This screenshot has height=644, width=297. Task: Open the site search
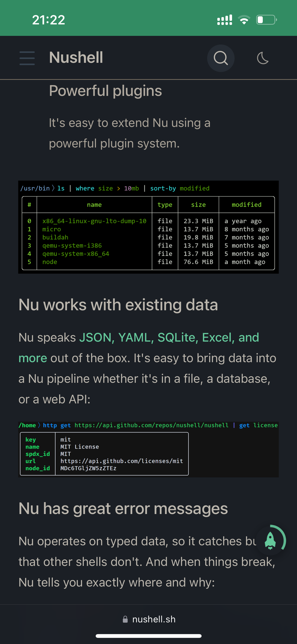pyautogui.click(x=221, y=58)
